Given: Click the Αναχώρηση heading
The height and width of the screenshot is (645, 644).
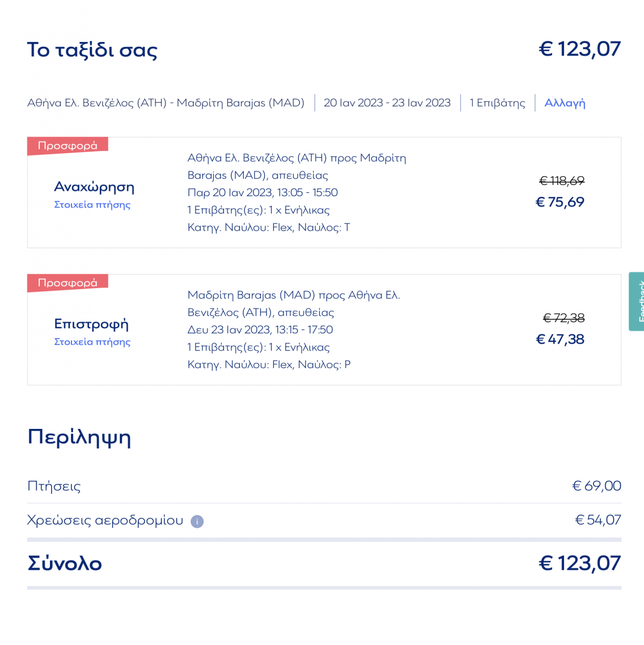Looking at the screenshot, I should [x=94, y=187].
